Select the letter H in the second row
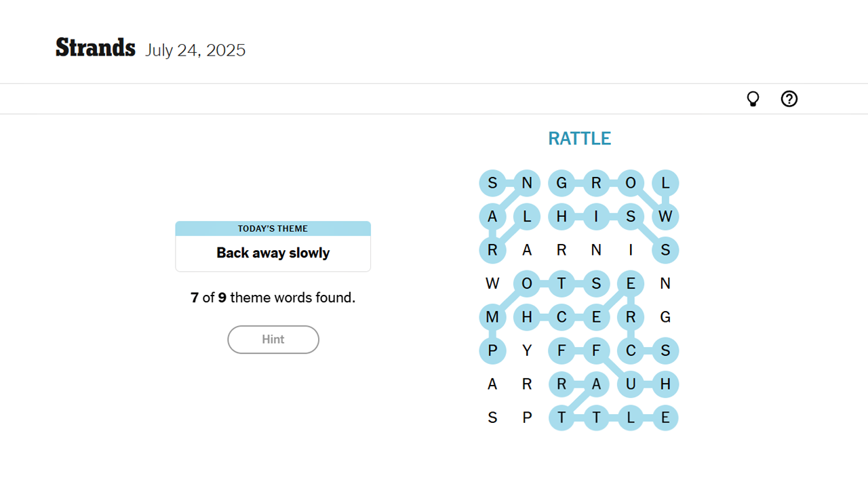 [x=561, y=216]
